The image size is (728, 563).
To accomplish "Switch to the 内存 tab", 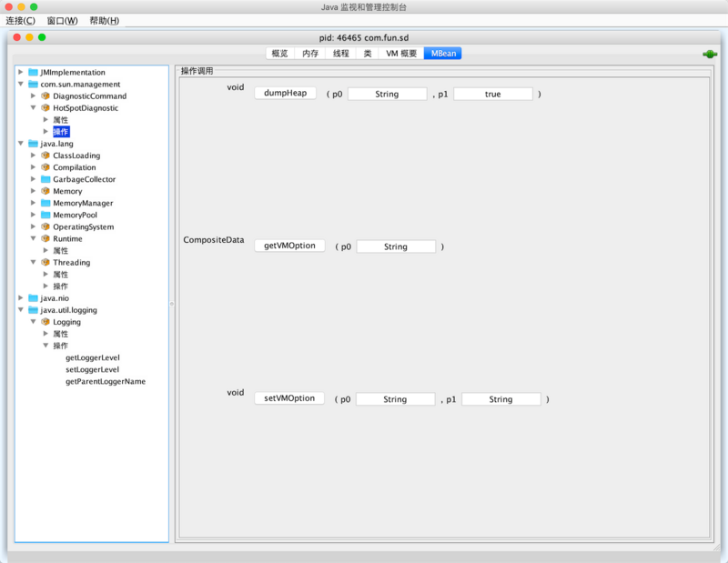I will click(x=310, y=54).
